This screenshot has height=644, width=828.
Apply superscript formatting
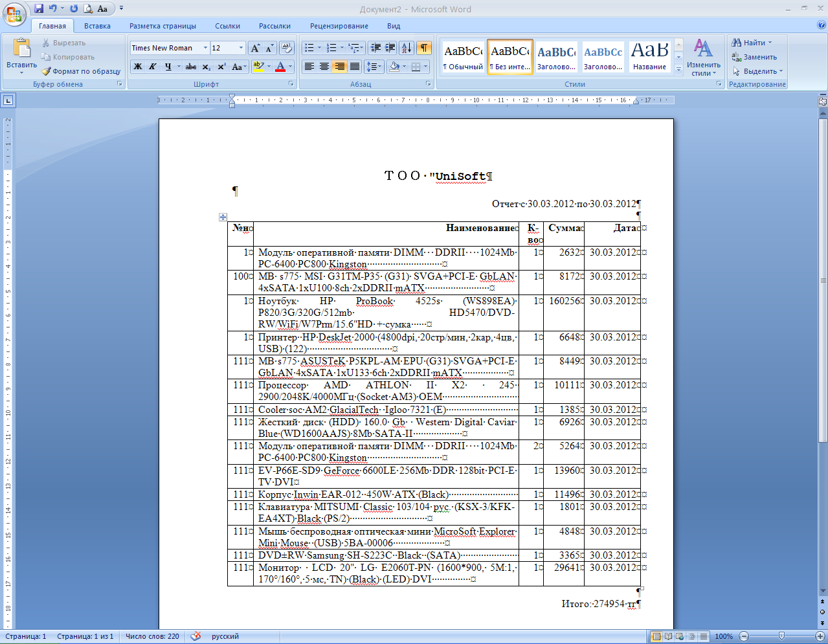(221, 67)
